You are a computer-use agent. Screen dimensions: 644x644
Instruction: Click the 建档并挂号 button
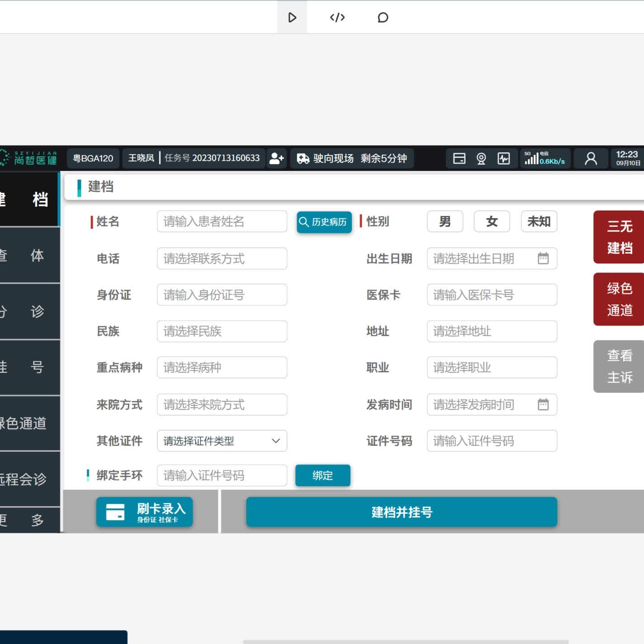pos(401,512)
